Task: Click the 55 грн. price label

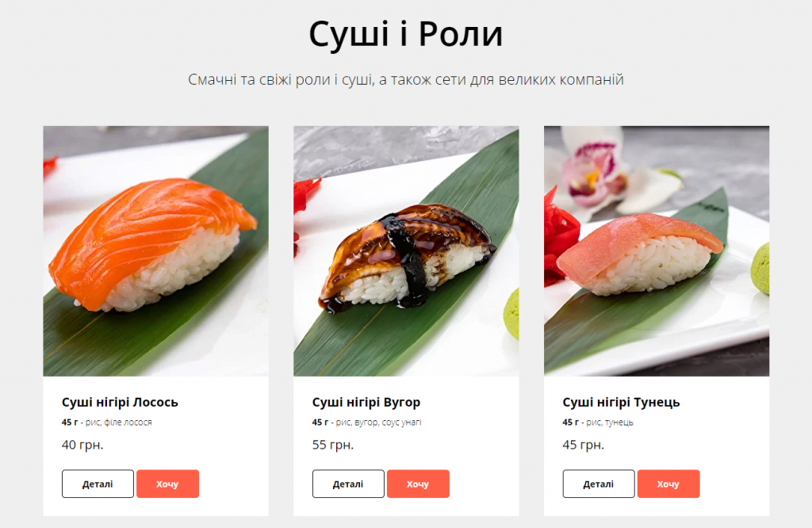Action: (x=333, y=445)
